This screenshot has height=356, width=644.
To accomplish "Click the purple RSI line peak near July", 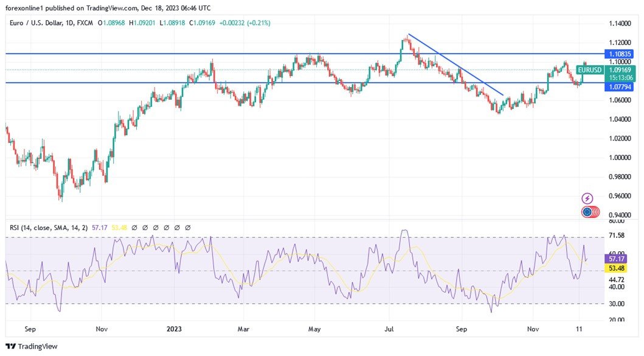I will coord(404,231).
